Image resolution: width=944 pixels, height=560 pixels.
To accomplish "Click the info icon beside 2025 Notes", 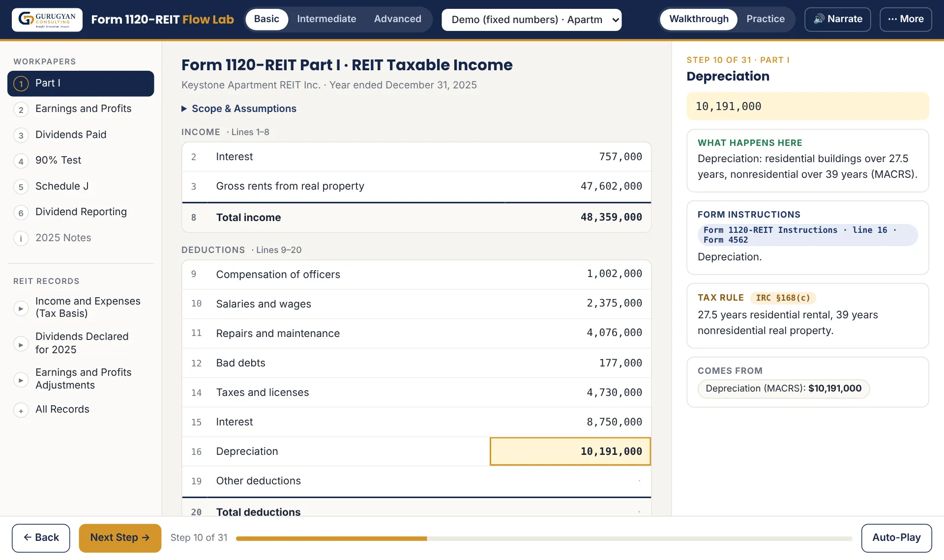I will point(21,239).
